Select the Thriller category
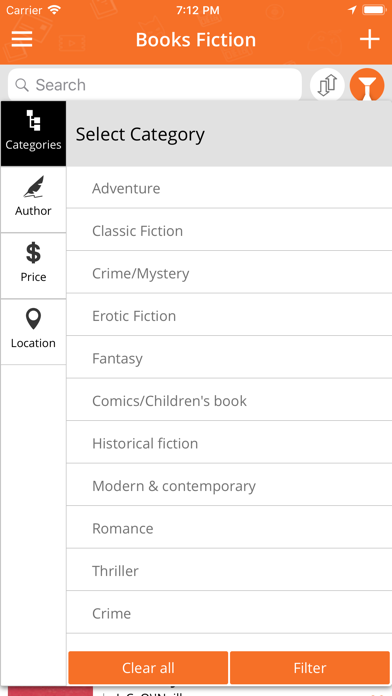This screenshot has width=392, height=696. [229, 570]
